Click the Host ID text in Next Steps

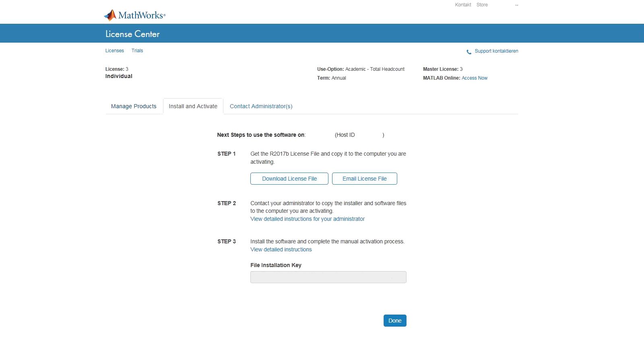coord(345,135)
